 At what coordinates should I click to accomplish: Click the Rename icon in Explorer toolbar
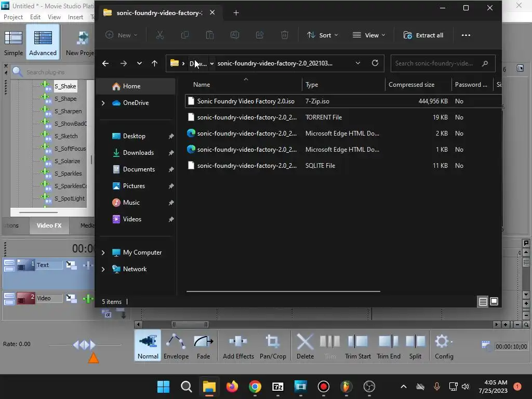pyautogui.click(x=235, y=35)
